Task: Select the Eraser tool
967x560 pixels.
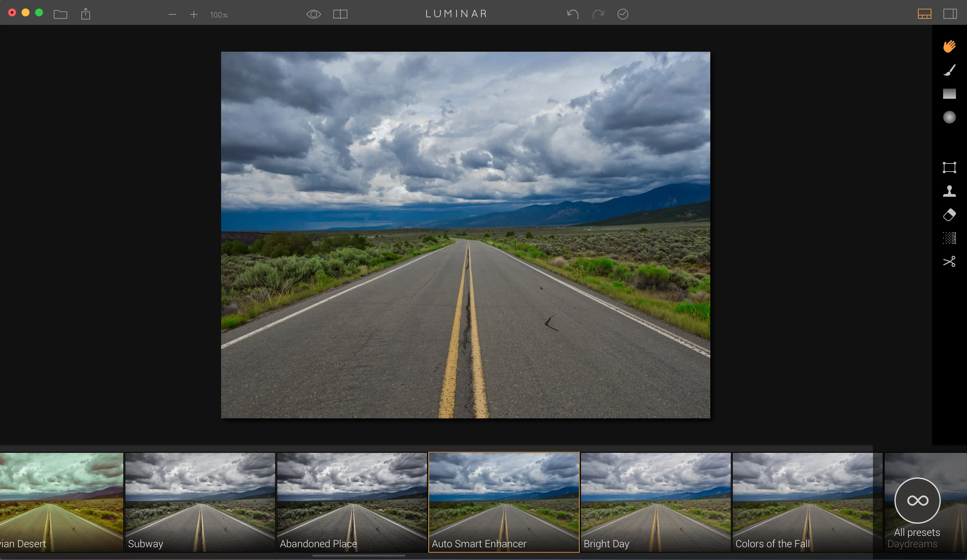Action: tap(949, 214)
